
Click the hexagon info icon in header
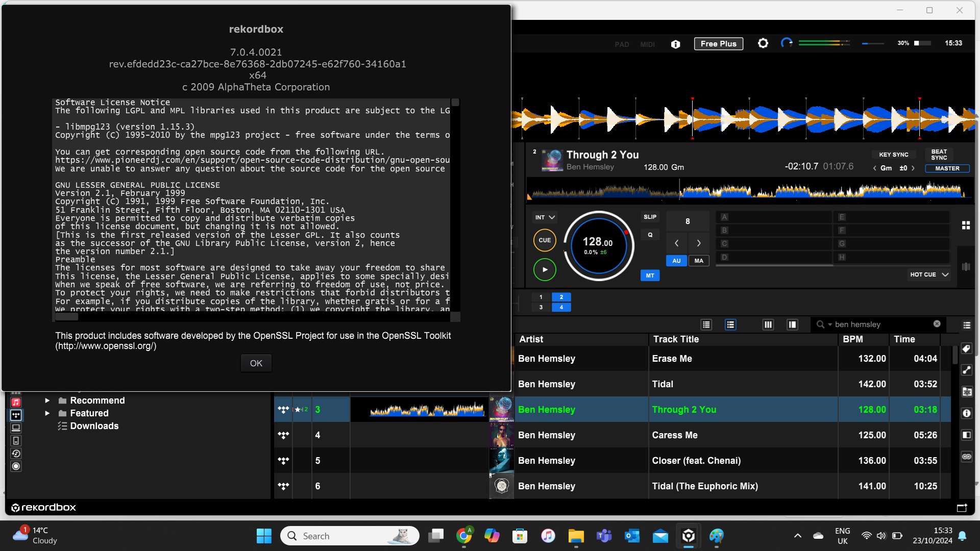point(675,44)
